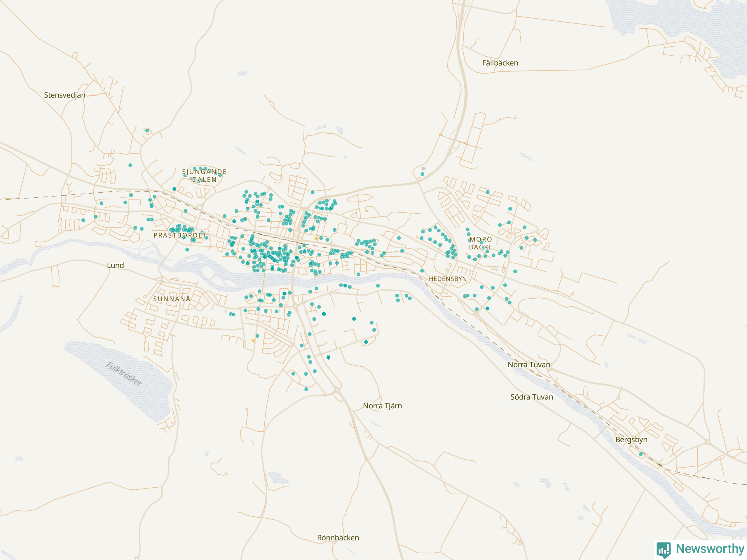This screenshot has width=747, height=560.
Task: Click the HEDENSBYN district label
Action: click(x=447, y=279)
